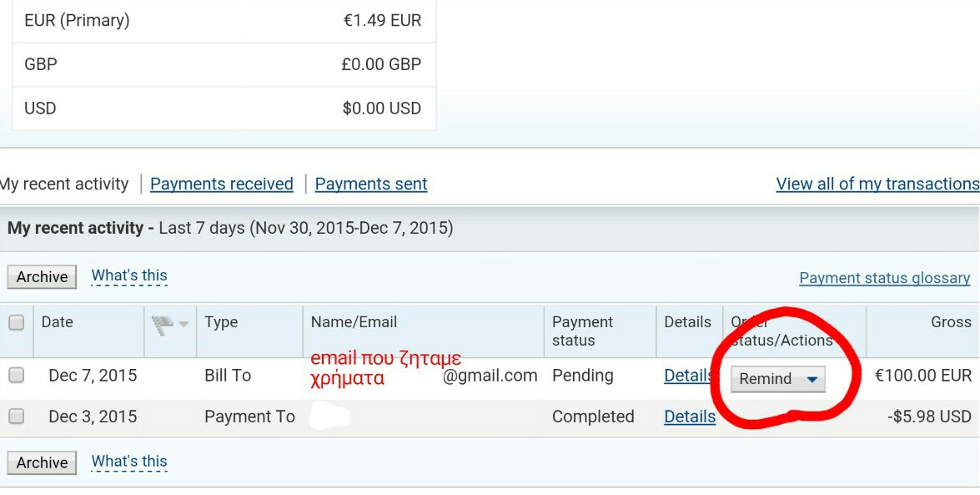Open the top What's this help link
Image resolution: width=980 pixels, height=495 pixels.
[x=129, y=276]
